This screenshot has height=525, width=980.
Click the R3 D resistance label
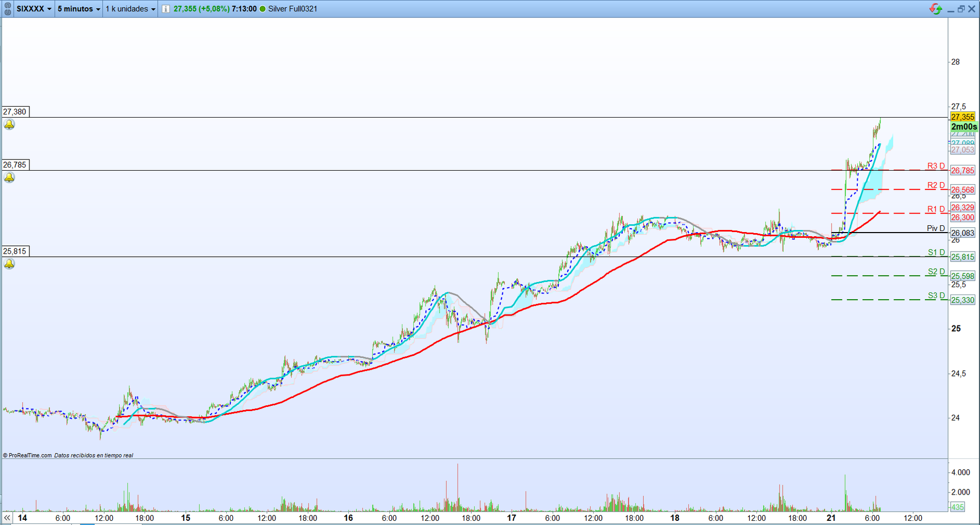[936, 166]
